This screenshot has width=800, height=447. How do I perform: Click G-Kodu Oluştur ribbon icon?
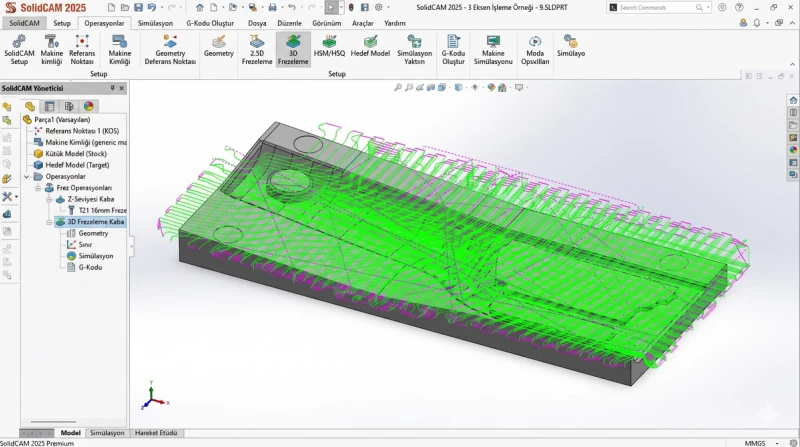(453, 49)
